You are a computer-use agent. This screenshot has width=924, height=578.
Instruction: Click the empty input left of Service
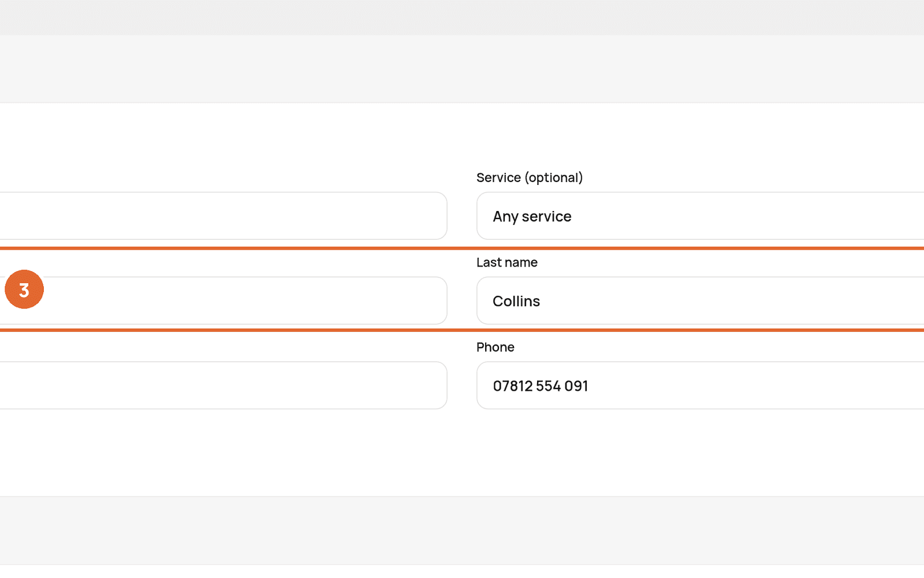pos(223,216)
